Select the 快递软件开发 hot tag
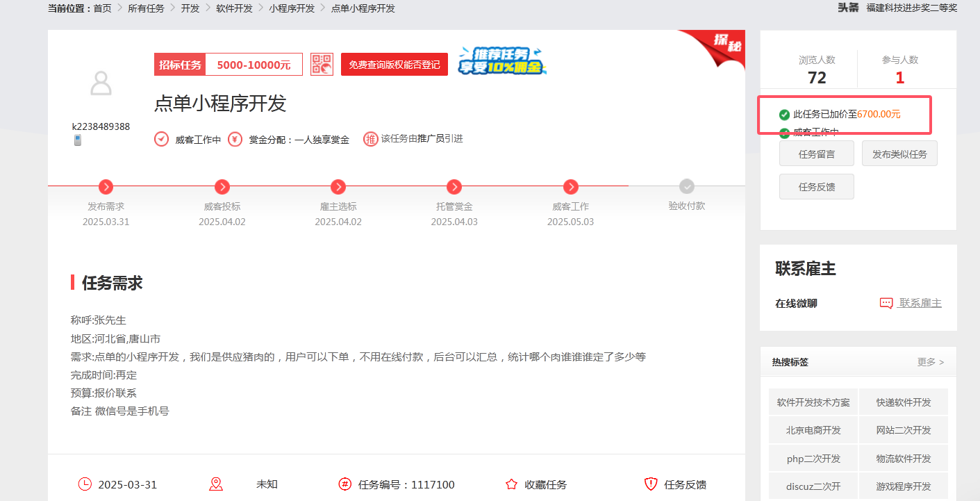This screenshot has height=501, width=980. coord(904,402)
